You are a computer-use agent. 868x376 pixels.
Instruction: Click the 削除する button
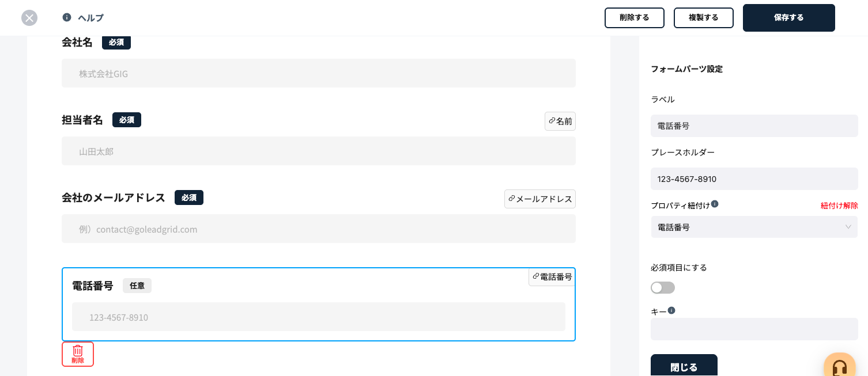pyautogui.click(x=635, y=18)
